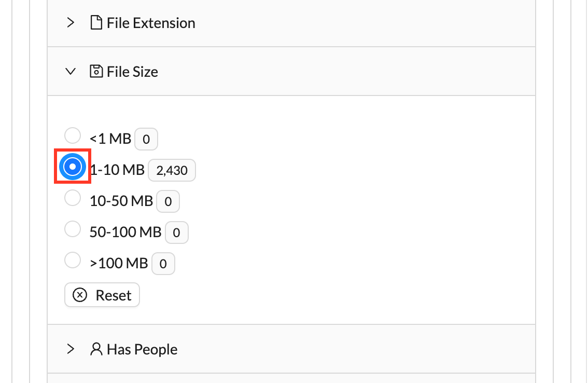Expand the File Extension section chevron

click(x=71, y=23)
